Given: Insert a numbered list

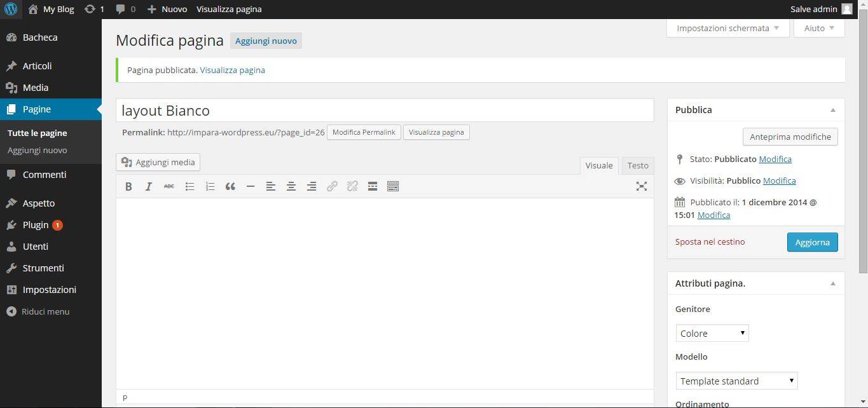Looking at the screenshot, I should [210, 186].
